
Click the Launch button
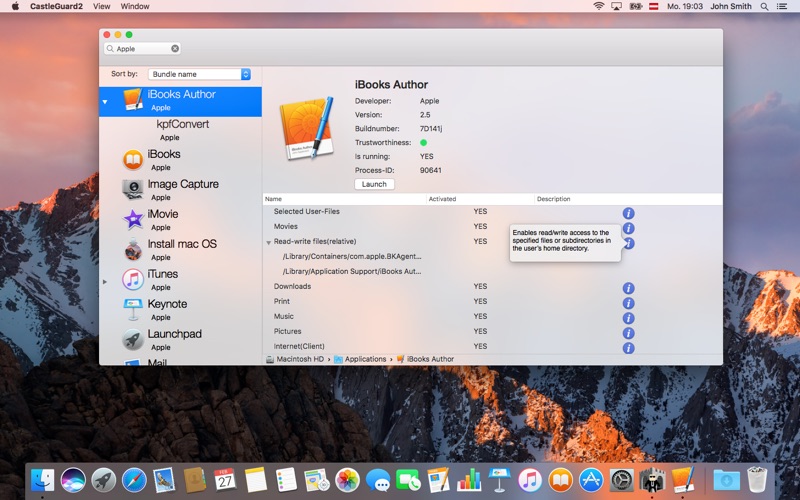374,184
